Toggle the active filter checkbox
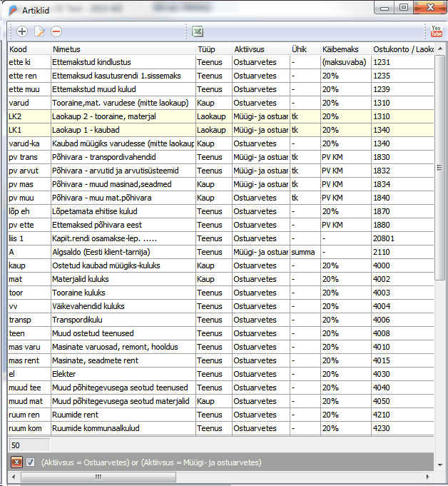448x486 pixels. (30, 462)
